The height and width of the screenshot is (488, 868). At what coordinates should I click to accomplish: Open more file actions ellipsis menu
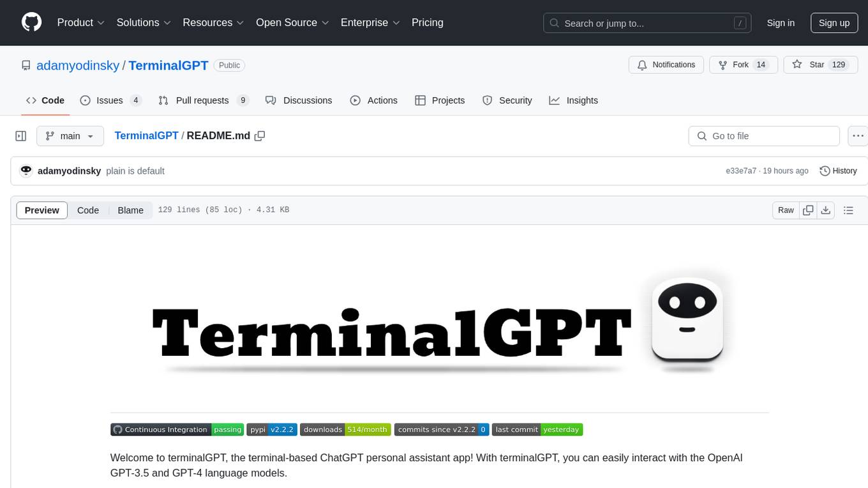(858, 136)
